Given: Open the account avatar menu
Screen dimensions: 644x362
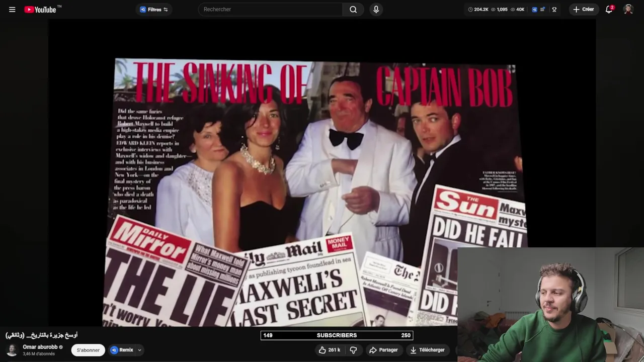Looking at the screenshot, I should coord(628,10).
